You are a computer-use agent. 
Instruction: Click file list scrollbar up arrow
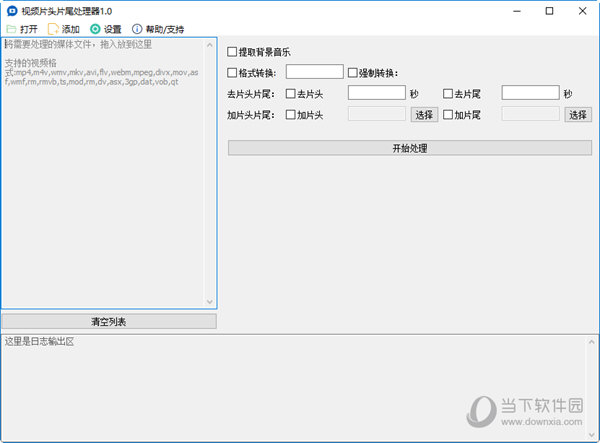click(x=210, y=45)
